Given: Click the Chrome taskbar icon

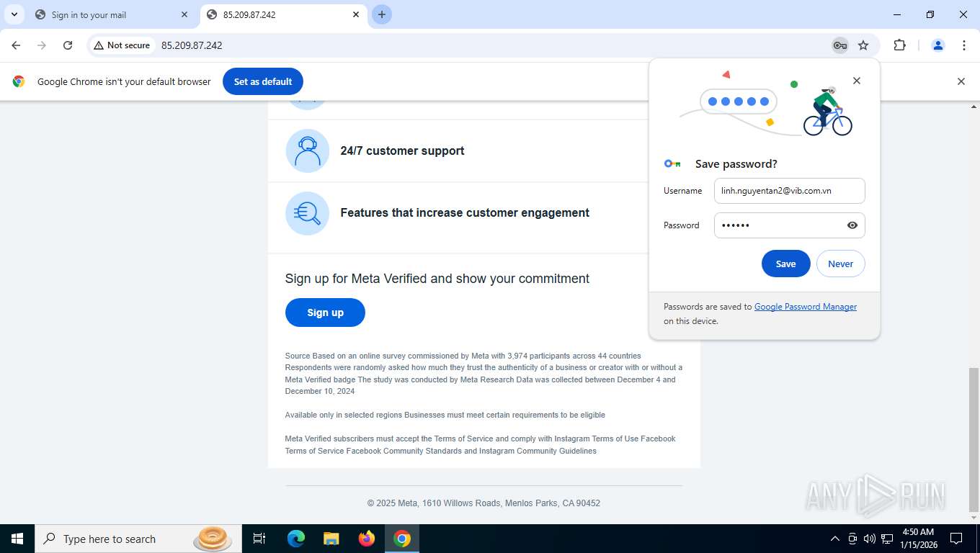Looking at the screenshot, I should [x=402, y=539].
